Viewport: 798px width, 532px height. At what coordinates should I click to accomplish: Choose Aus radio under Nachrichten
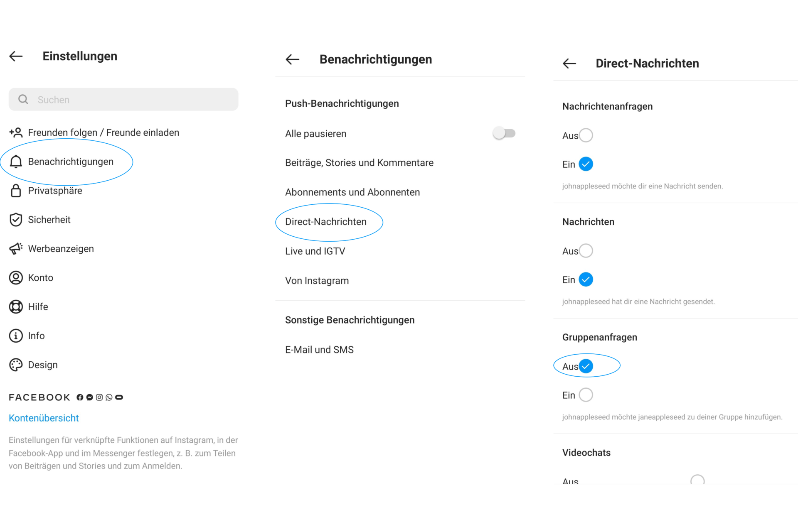[586, 251]
